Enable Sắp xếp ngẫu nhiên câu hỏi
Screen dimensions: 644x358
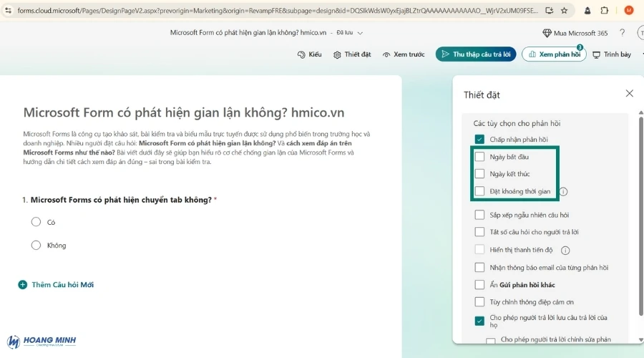click(x=479, y=215)
